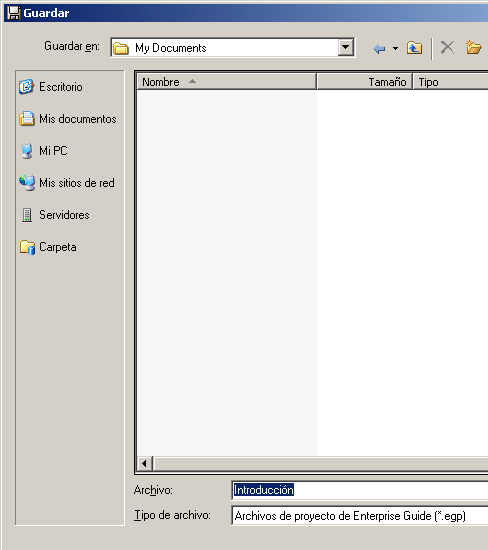Open Mi PC in the sidebar
Viewport: 488px width, 550px height.
click(43, 151)
